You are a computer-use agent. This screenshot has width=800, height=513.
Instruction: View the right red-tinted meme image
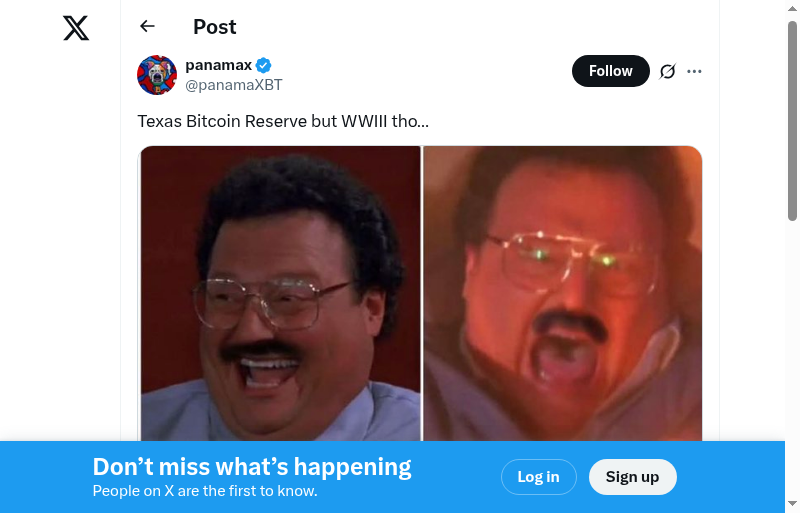pyautogui.click(x=563, y=294)
